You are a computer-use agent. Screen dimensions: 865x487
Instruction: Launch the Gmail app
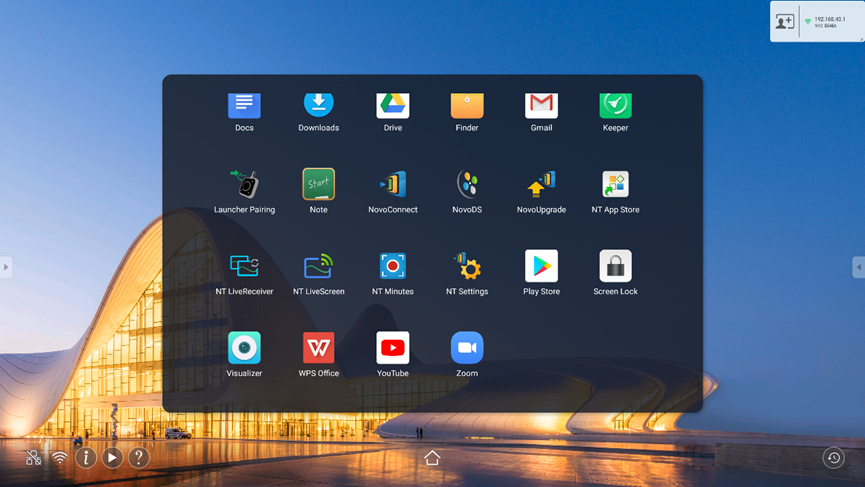click(541, 105)
